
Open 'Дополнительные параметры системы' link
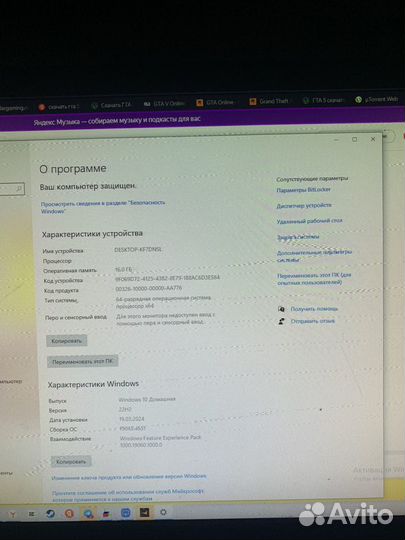tap(314, 256)
